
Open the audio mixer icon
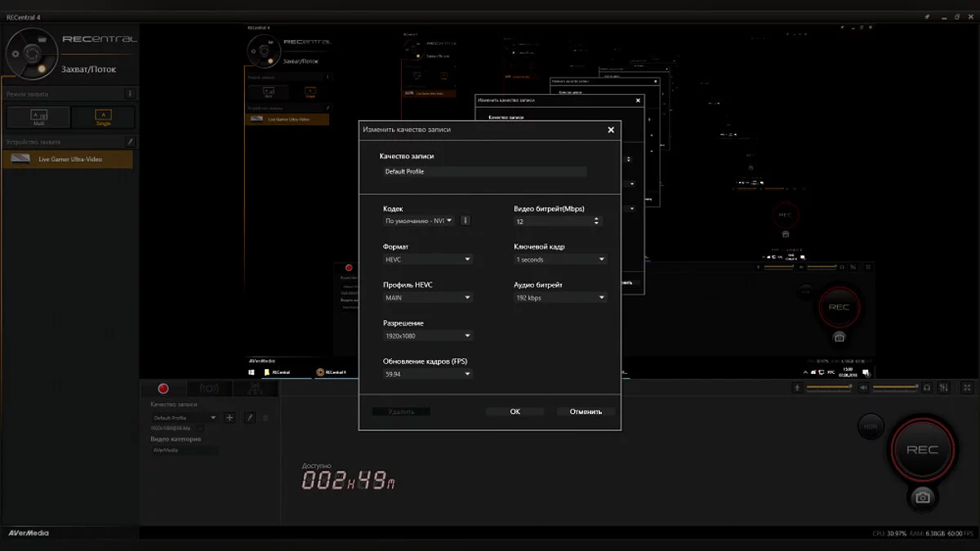click(x=945, y=387)
